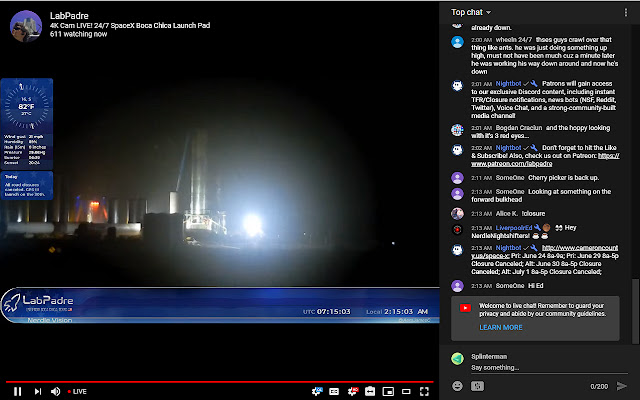Click the 611 watching now text

click(x=78, y=34)
